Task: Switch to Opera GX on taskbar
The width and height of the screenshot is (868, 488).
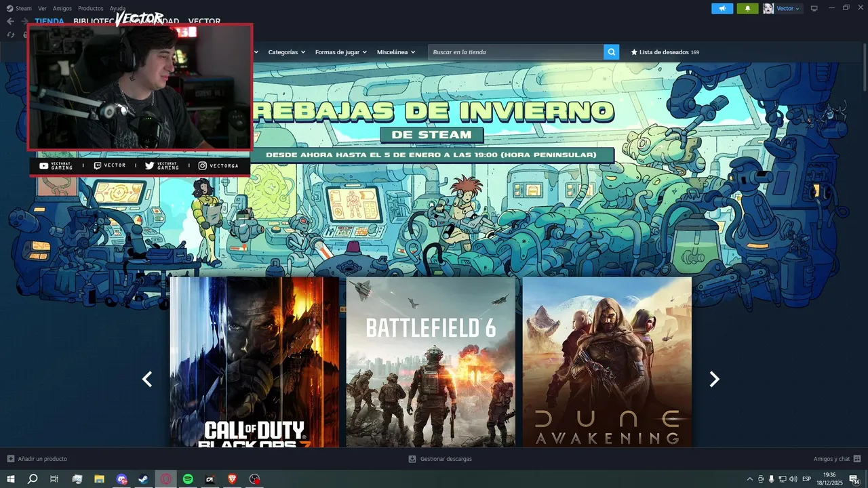Action: [165, 479]
